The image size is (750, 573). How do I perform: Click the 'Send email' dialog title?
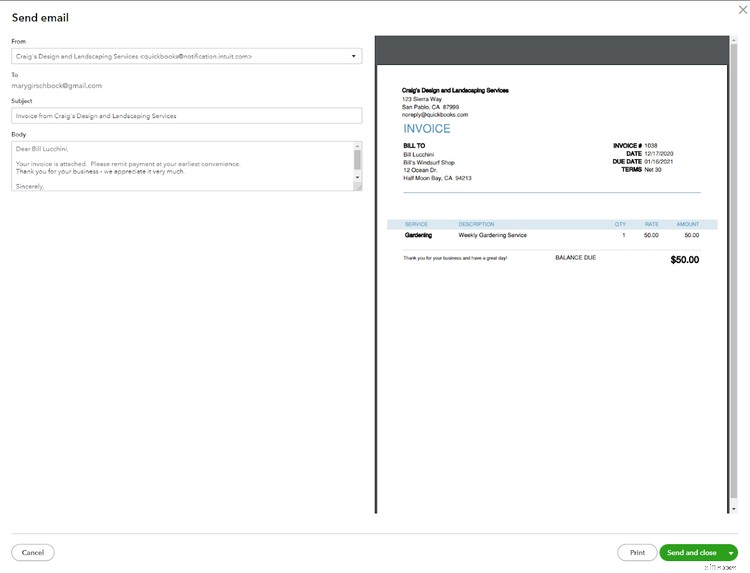[40, 18]
